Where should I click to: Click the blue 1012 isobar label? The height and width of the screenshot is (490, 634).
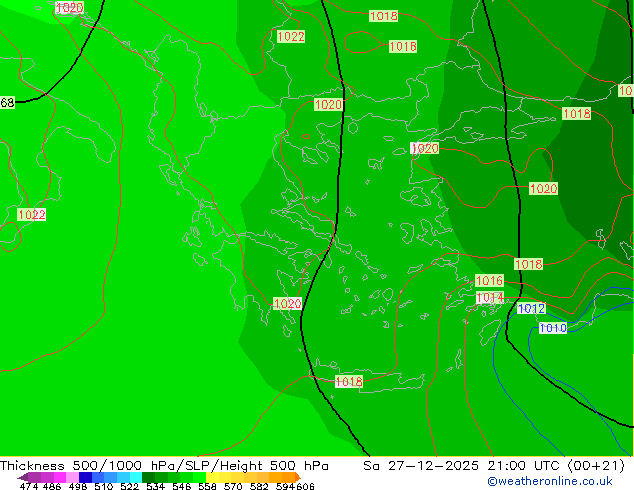click(x=531, y=308)
